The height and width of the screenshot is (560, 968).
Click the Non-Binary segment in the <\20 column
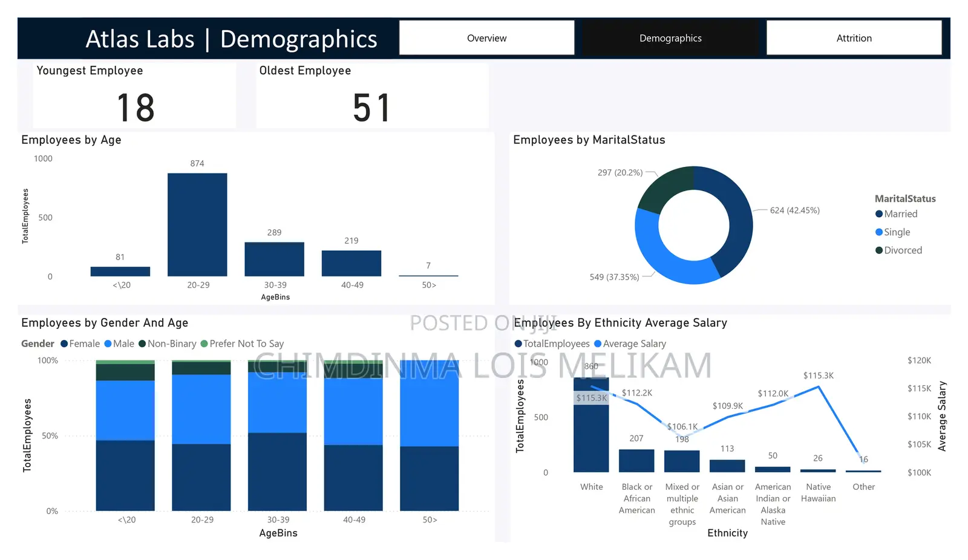coord(125,372)
